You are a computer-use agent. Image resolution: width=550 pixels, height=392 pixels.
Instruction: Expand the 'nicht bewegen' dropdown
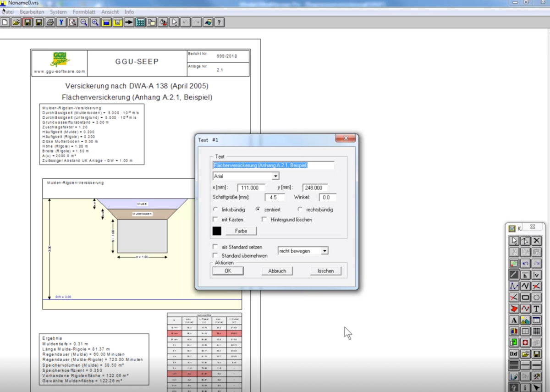[x=324, y=251]
